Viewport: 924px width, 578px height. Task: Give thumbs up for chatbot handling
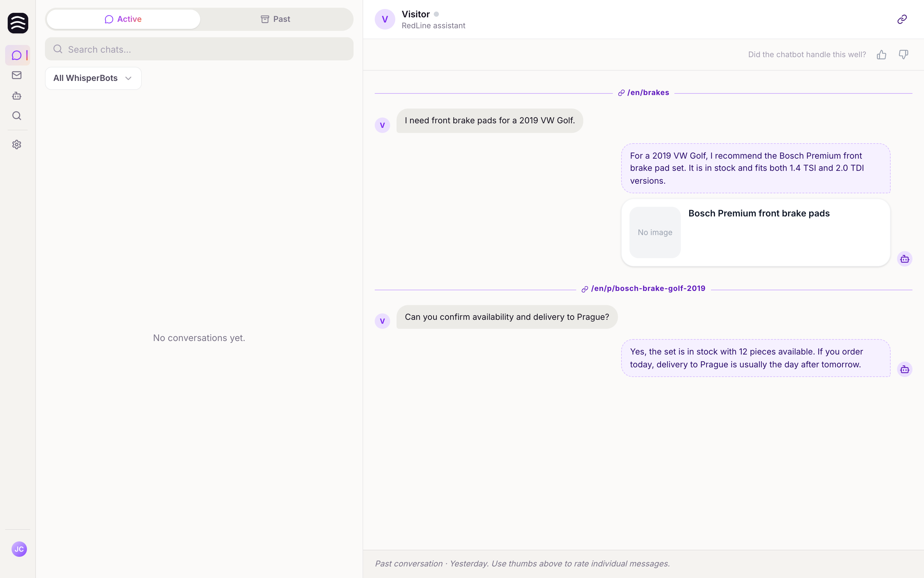tap(881, 55)
